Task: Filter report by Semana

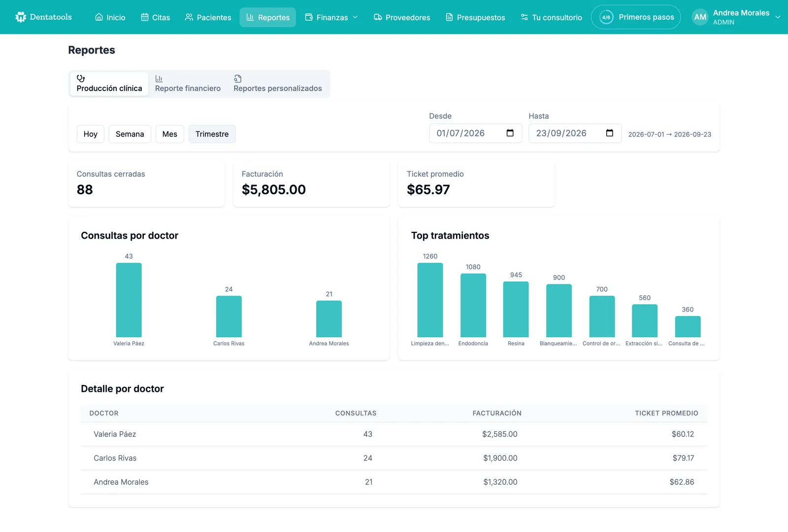Action: pyautogui.click(x=130, y=134)
